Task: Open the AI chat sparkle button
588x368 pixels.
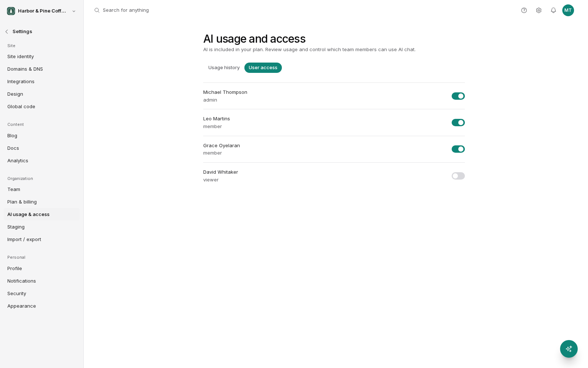Action: (x=569, y=349)
